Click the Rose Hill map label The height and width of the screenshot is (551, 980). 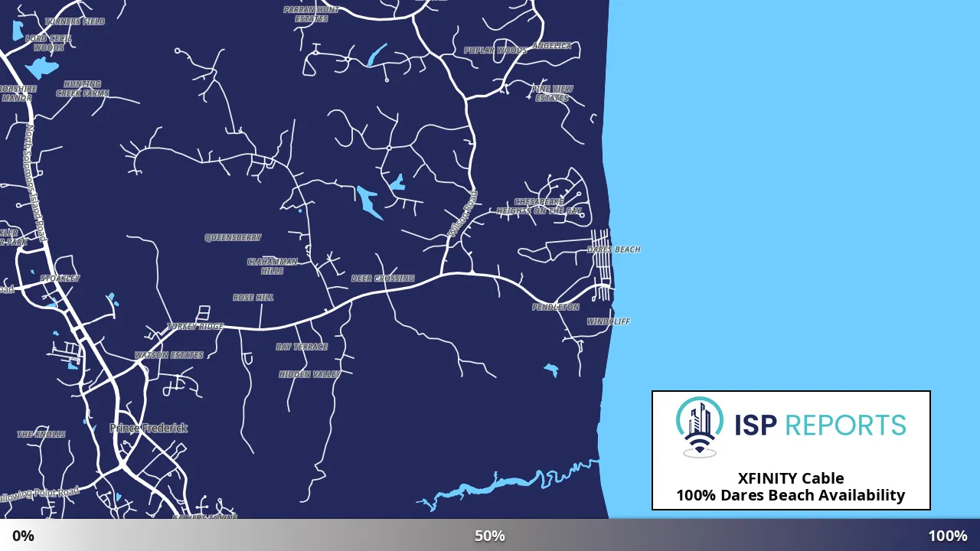pyautogui.click(x=253, y=298)
